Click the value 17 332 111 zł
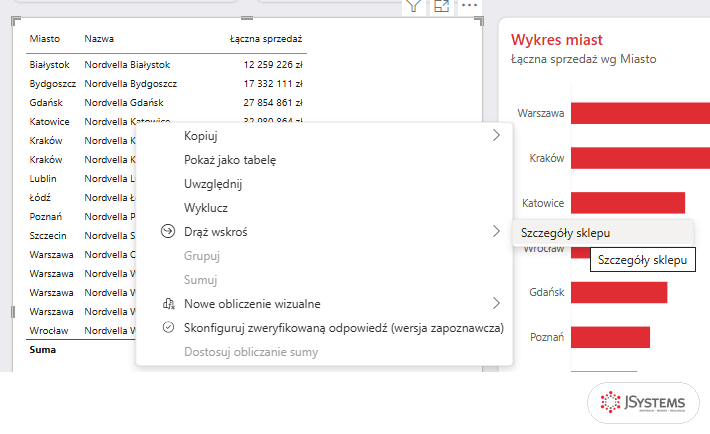This screenshot has width=710, height=434. tap(273, 84)
